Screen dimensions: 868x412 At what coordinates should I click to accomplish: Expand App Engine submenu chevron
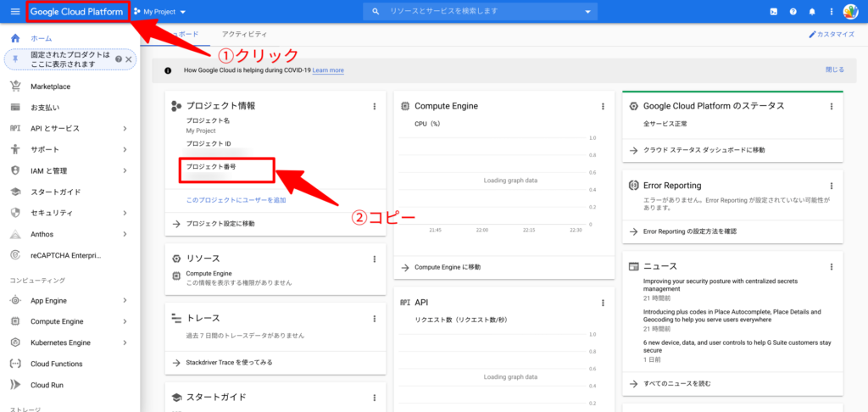(125, 300)
